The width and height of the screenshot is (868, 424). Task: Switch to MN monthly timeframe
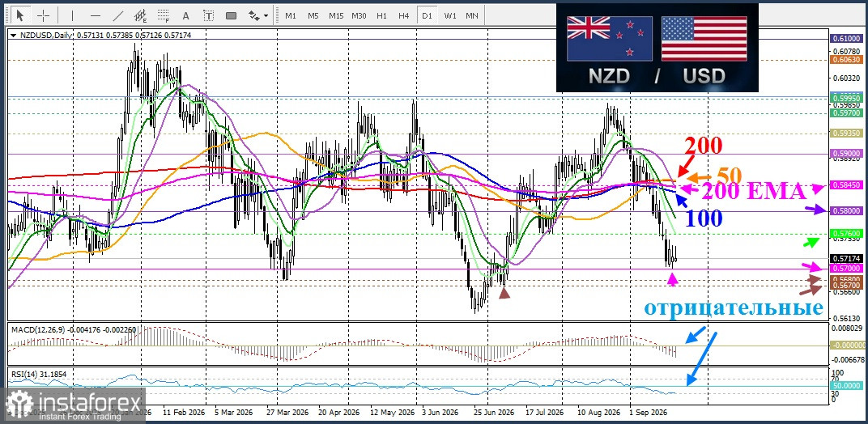click(472, 15)
